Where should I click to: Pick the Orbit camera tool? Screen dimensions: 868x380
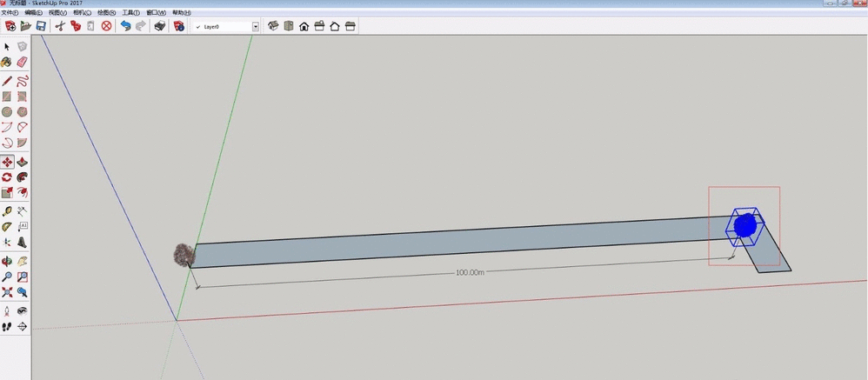[7, 260]
